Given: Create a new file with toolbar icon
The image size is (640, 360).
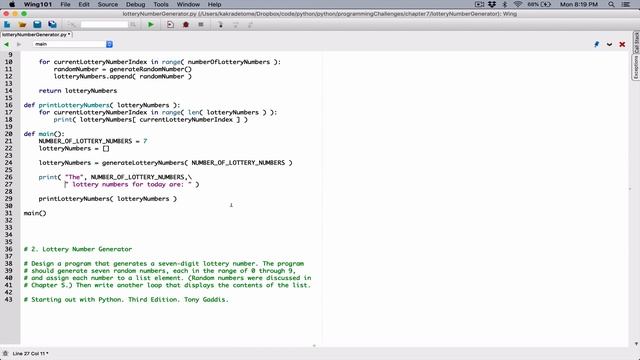Looking at the screenshot, I should click(x=7, y=24).
